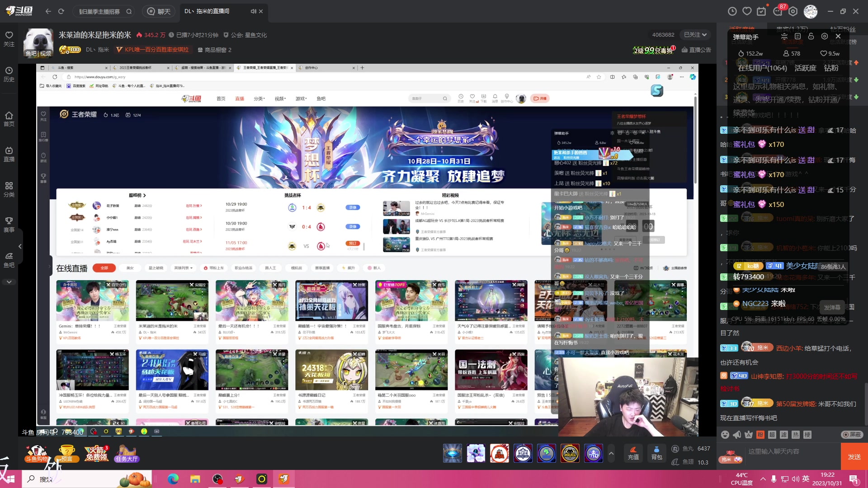The height and width of the screenshot is (488, 868).
Task: Open emoji picker in chat toolbar
Action: pos(725,434)
